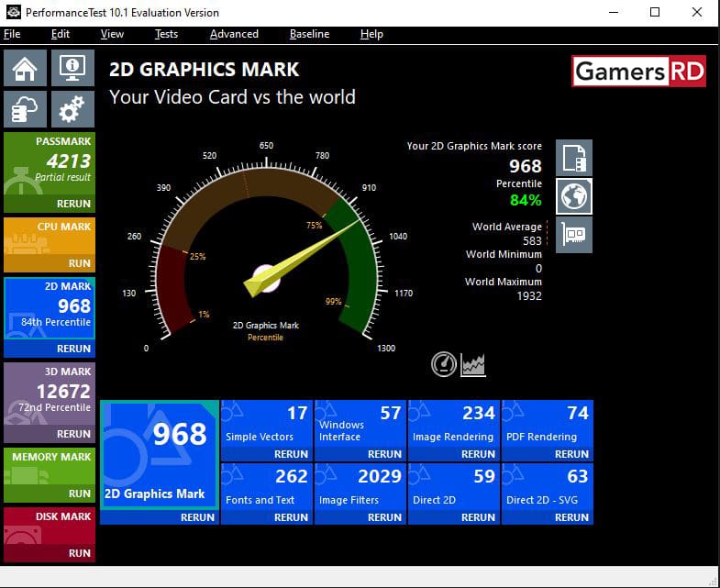Click the PDF Rendering score tile
The height and width of the screenshot is (588, 720).
click(x=548, y=423)
